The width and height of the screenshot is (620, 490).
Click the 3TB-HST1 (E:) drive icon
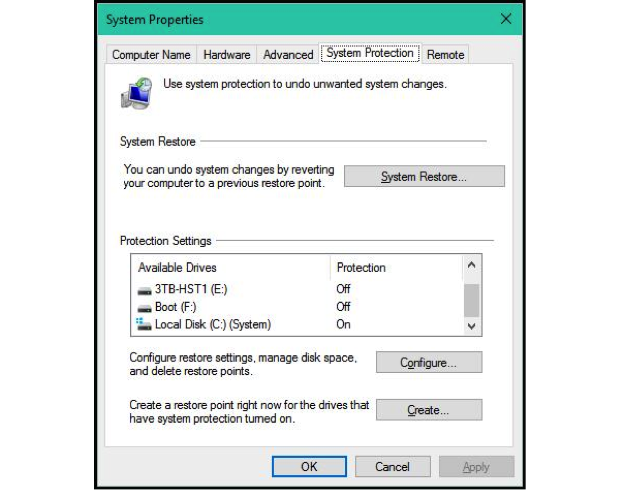coord(144,291)
